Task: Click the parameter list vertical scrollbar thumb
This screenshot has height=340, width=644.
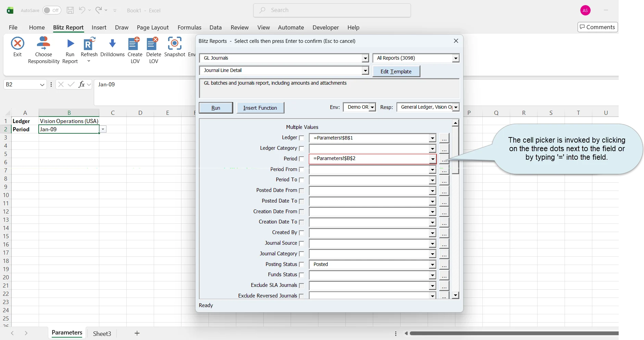Action: pyautogui.click(x=455, y=150)
